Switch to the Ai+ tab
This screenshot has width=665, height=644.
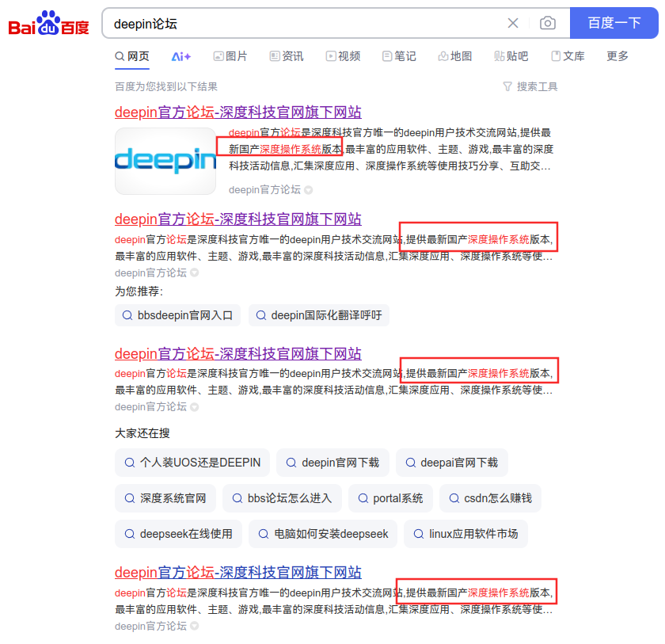tap(181, 56)
